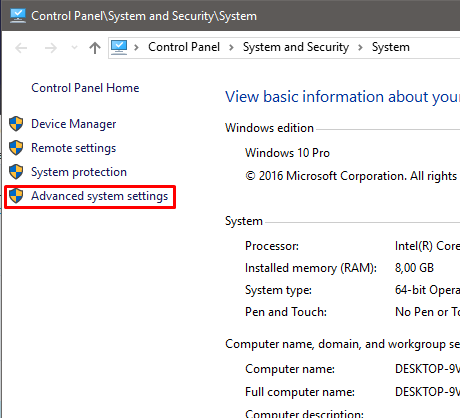Click the computer icon in address bar
Image resolution: width=460 pixels, height=418 pixels.
click(119, 47)
